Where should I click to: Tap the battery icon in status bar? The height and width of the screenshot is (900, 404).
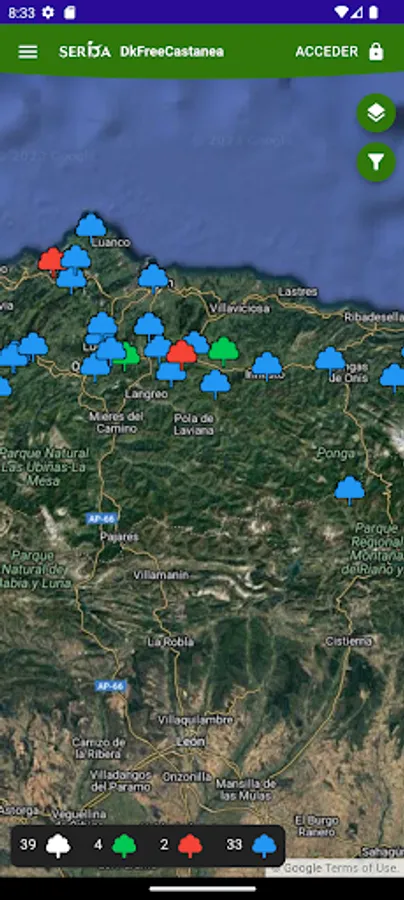[x=374, y=12]
